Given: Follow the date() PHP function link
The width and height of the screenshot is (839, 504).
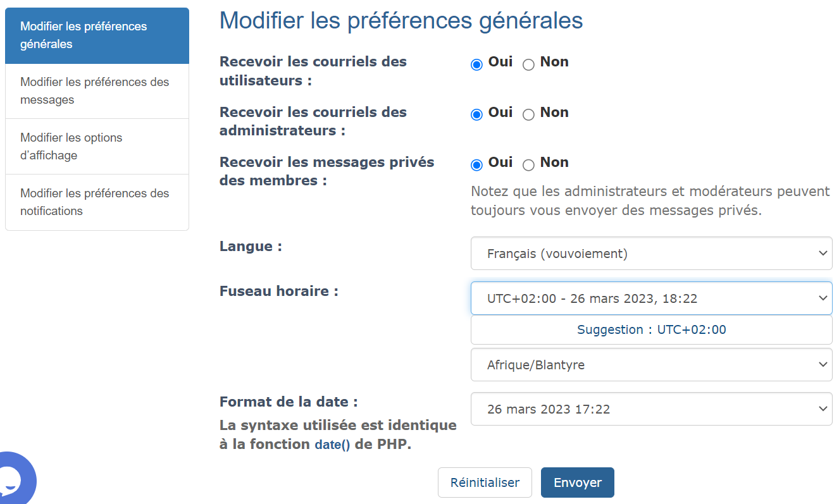Looking at the screenshot, I should [332, 445].
